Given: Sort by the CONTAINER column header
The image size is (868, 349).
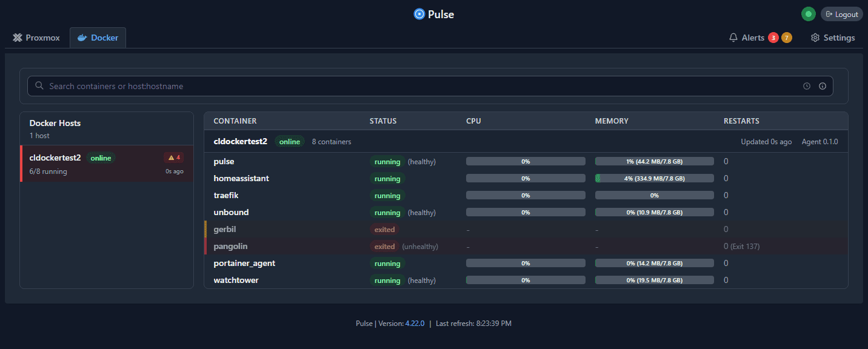Looking at the screenshot, I should [x=235, y=121].
